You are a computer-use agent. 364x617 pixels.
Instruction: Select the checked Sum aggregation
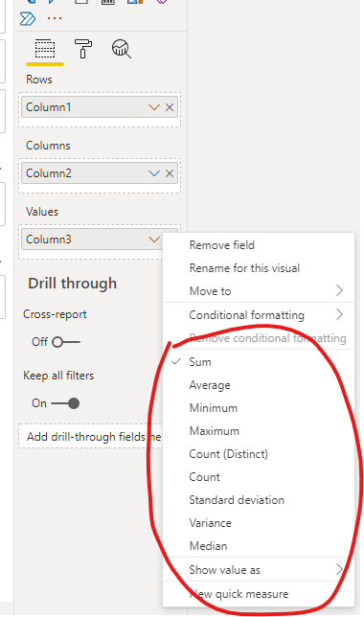point(259,362)
